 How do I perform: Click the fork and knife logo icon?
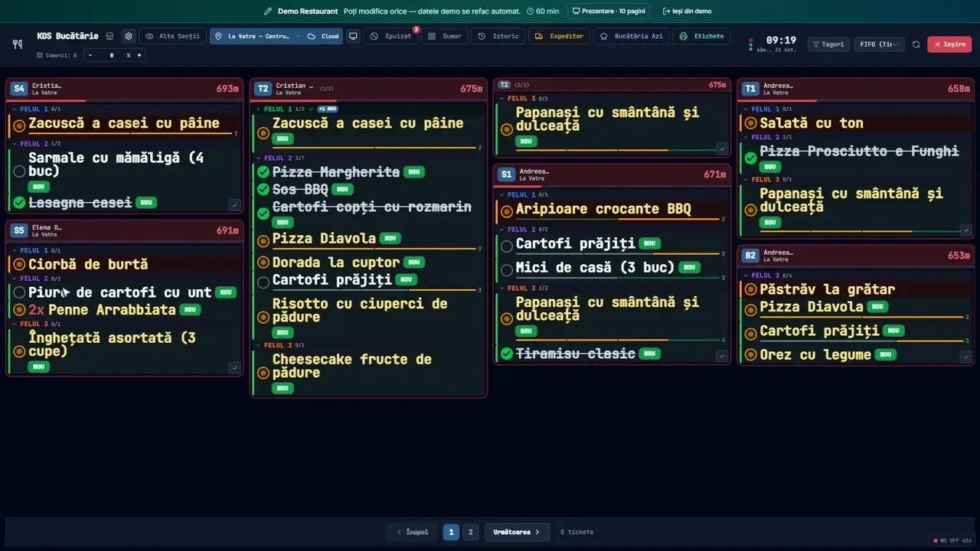(18, 44)
